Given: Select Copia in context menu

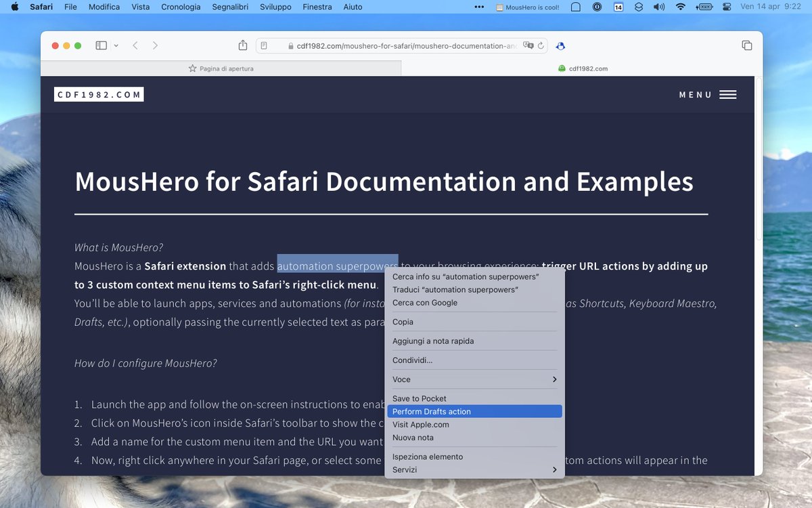Looking at the screenshot, I should [x=474, y=322].
